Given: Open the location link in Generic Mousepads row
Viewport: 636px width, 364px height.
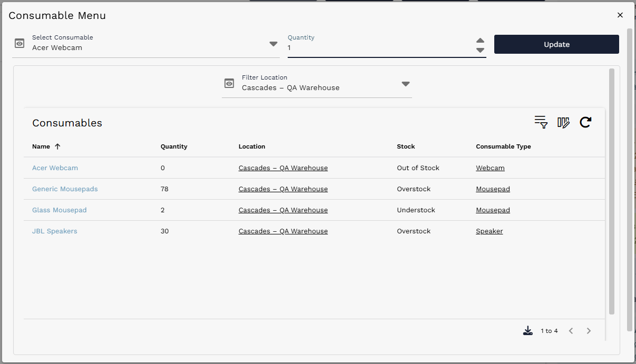Looking at the screenshot, I should tap(283, 189).
